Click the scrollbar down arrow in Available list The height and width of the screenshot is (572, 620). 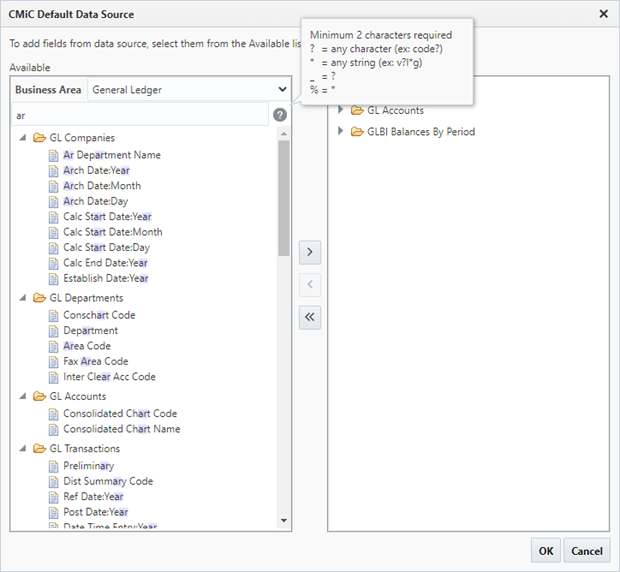284,521
